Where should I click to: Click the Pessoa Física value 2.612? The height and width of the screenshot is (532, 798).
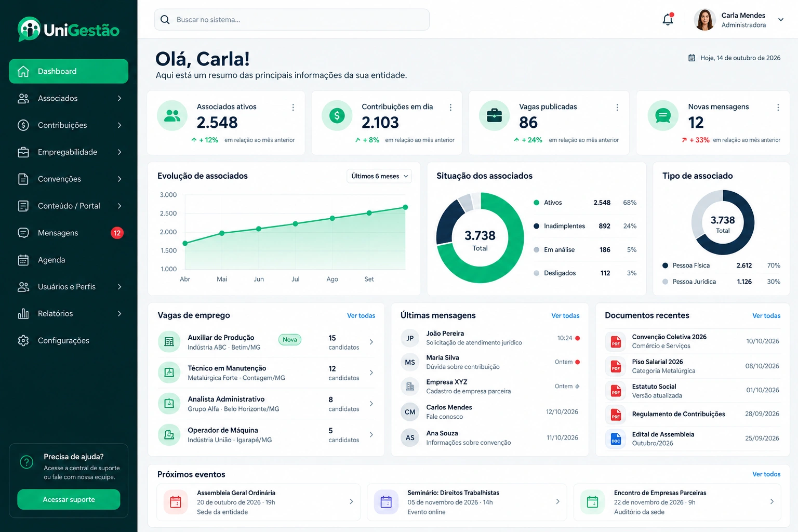point(744,265)
